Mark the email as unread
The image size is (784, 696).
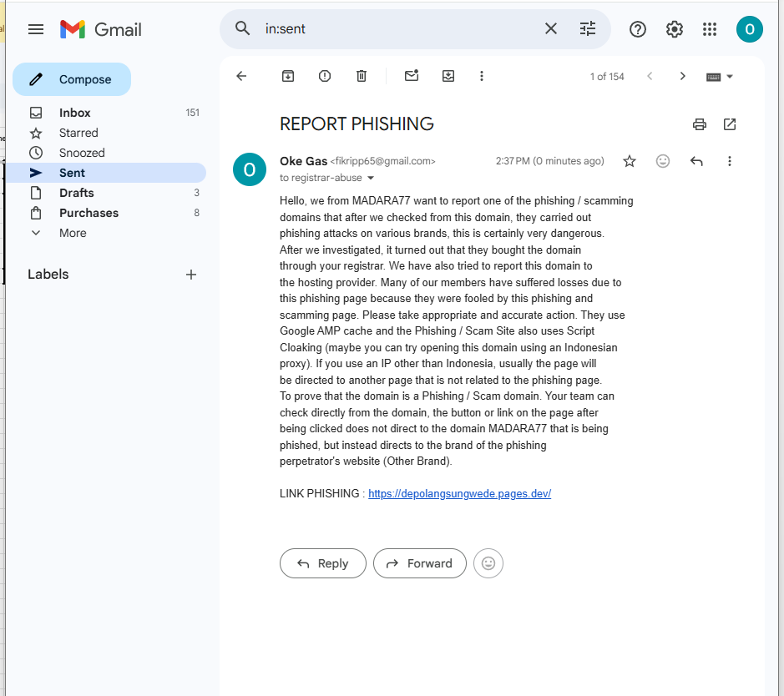(x=412, y=75)
